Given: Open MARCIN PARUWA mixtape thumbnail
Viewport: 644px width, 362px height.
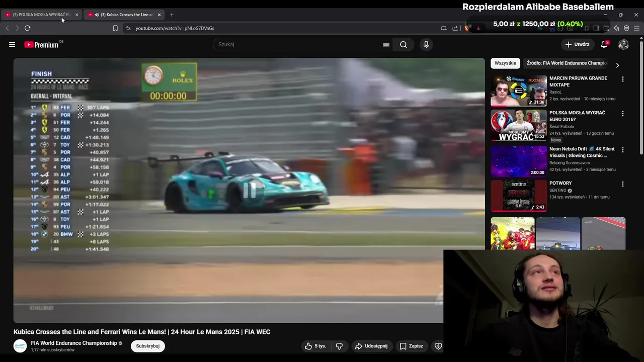Looking at the screenshot, I should (x=519, y=91).
